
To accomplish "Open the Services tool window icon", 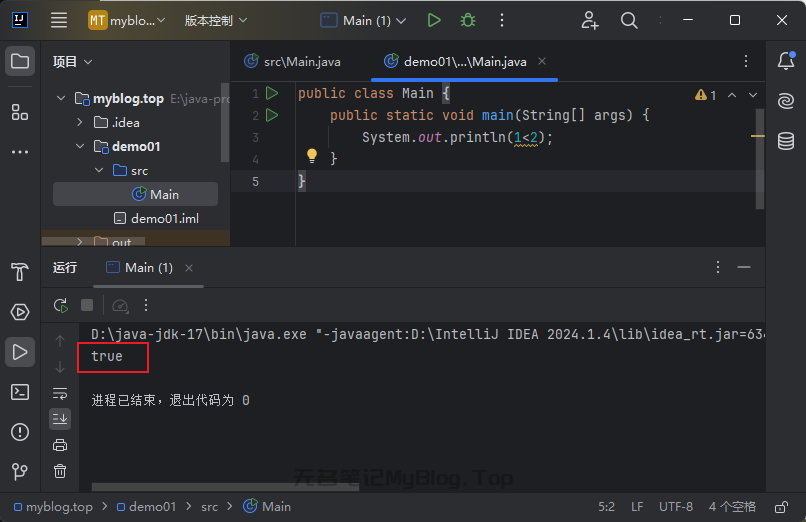I will pos(20,312).
